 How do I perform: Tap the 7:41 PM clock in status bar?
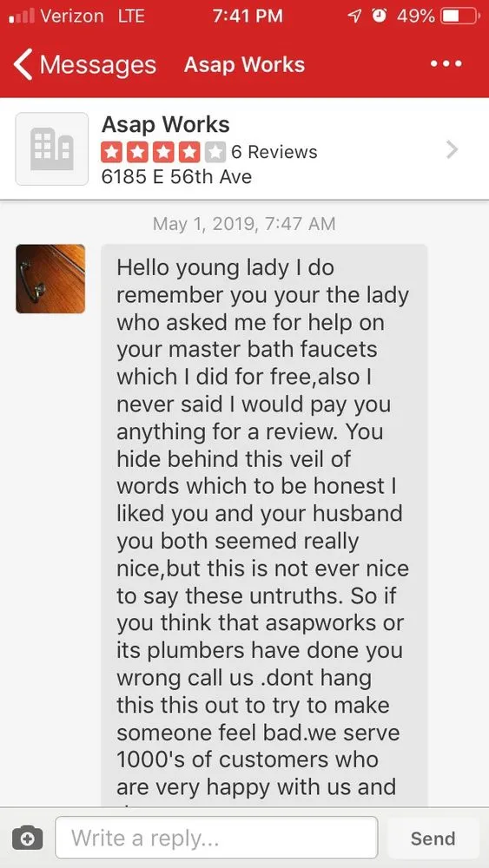[247, 16]
